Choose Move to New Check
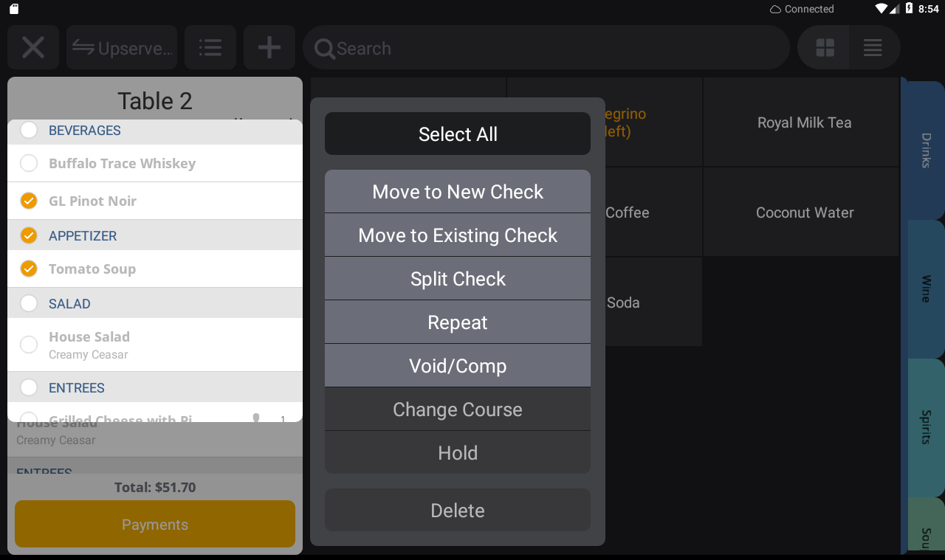This screenshot has width=945, height=560. 458,192
